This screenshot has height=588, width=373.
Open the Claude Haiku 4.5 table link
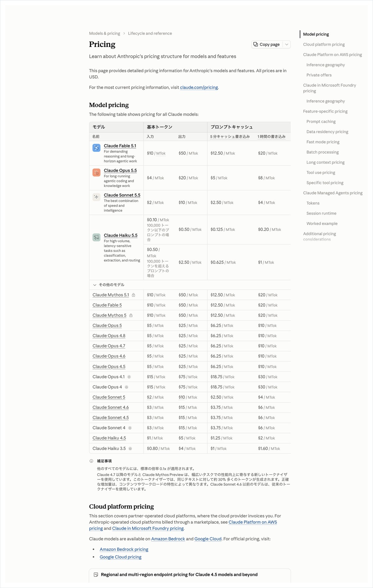click(109, 438)
